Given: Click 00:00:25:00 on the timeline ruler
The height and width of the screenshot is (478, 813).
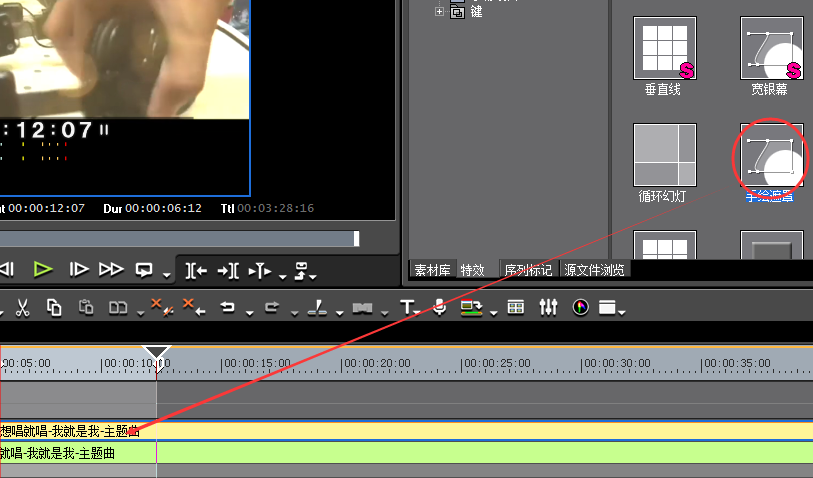Looking at the screenshot, I should point(497,363).
